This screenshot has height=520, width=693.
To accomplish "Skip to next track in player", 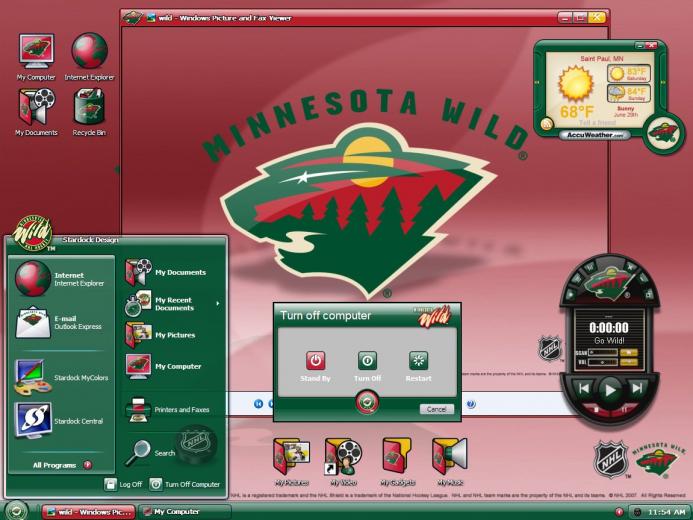I will 637,388.
